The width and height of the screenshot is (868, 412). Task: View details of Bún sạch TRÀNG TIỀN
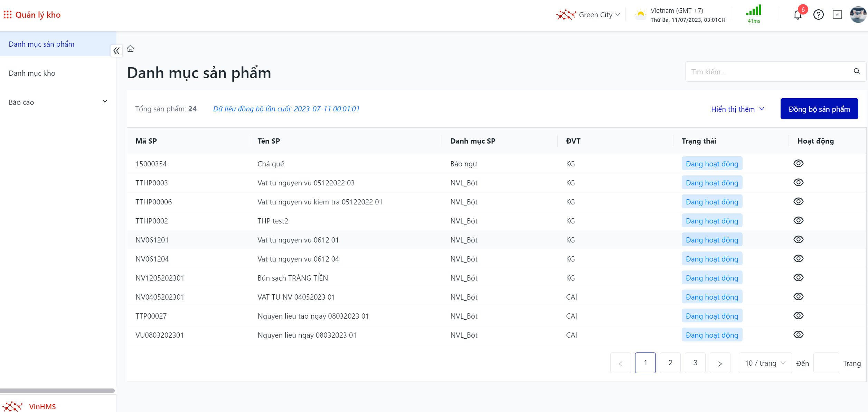point(798,278)
